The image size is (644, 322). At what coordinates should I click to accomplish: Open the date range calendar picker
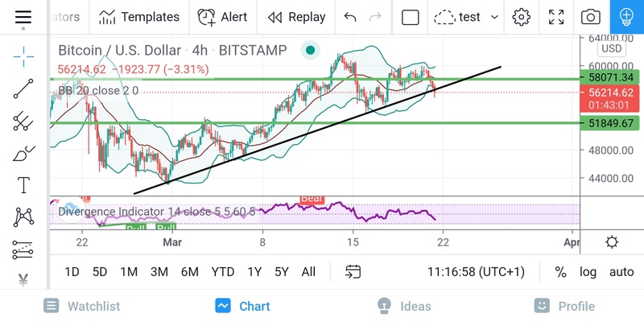click(x=353, y=272)
